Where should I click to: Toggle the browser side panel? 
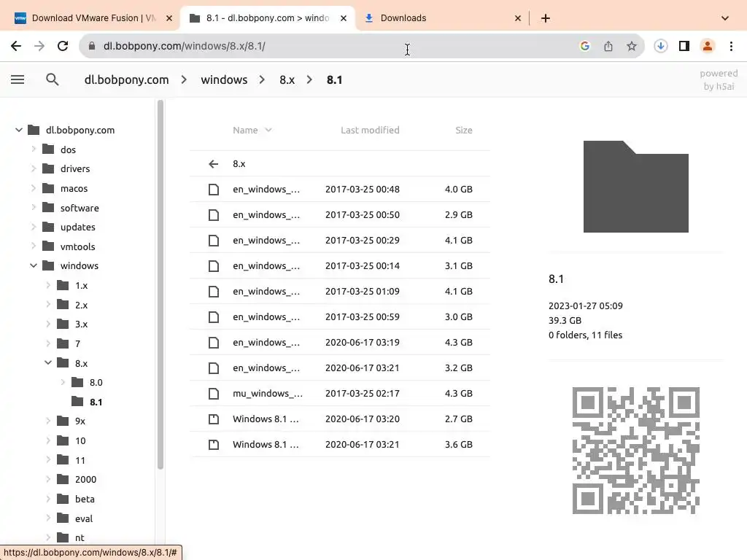coord(684,46)
